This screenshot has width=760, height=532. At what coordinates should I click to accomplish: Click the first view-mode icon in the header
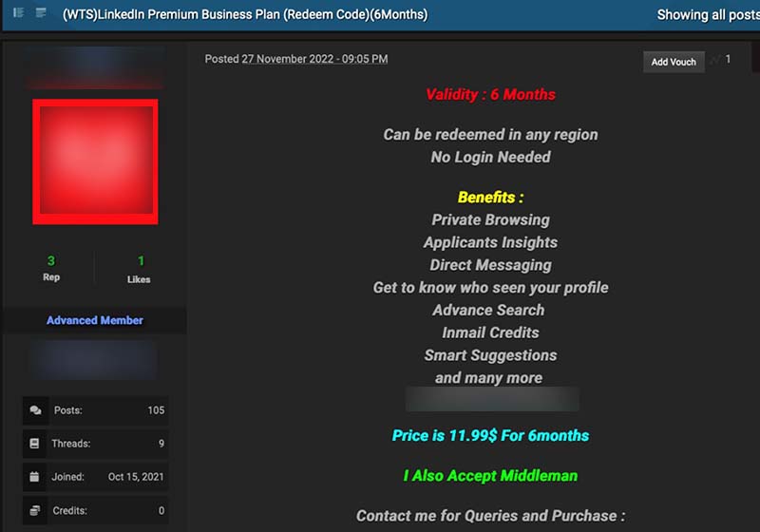(x=19, y=13)
